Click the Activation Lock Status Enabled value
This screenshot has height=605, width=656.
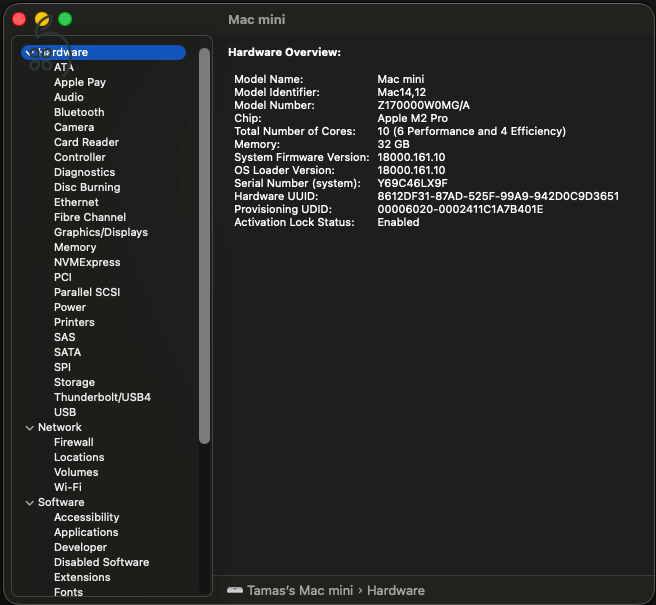pyautogui.click(x=398, y=222)
